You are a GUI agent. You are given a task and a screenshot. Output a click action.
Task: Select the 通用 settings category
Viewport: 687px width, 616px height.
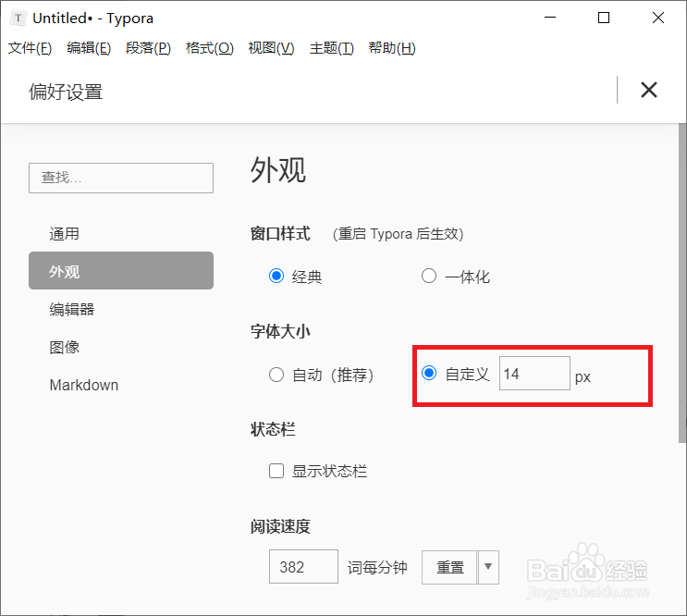(x=121, y=233)
